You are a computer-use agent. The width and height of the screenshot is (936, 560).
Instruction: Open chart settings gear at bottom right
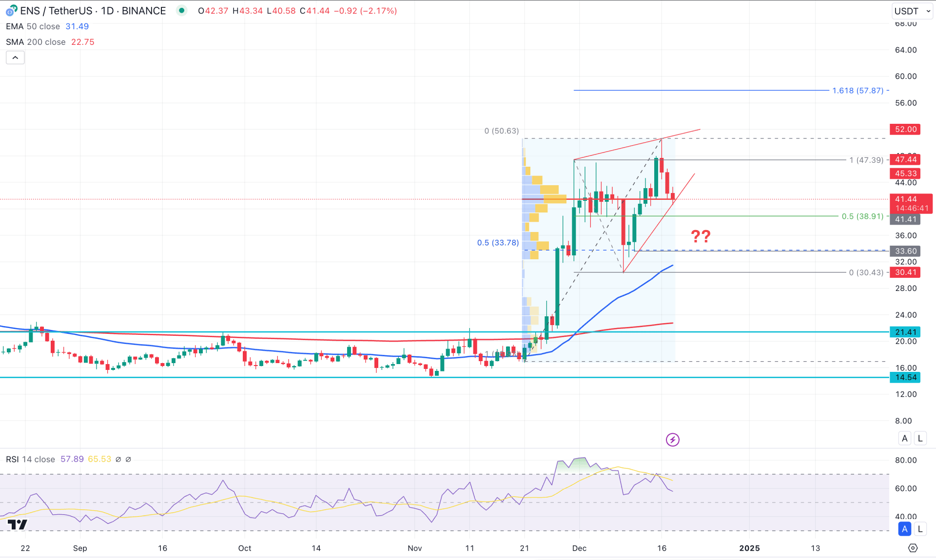coord(913,548)
